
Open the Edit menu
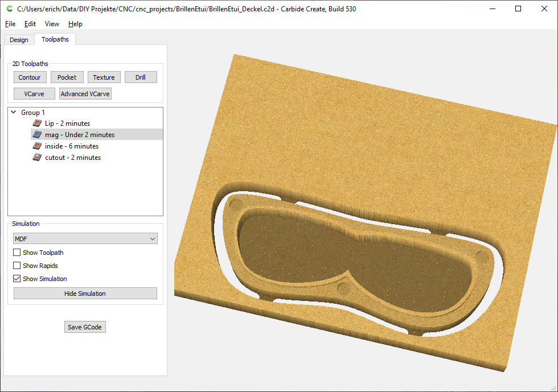coord(30,24)
